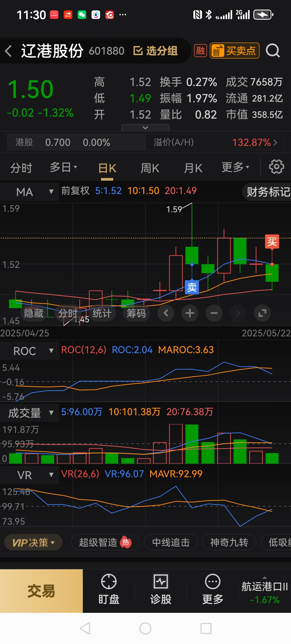Open the 多日 period dropdown

click(x=63, y=167)
